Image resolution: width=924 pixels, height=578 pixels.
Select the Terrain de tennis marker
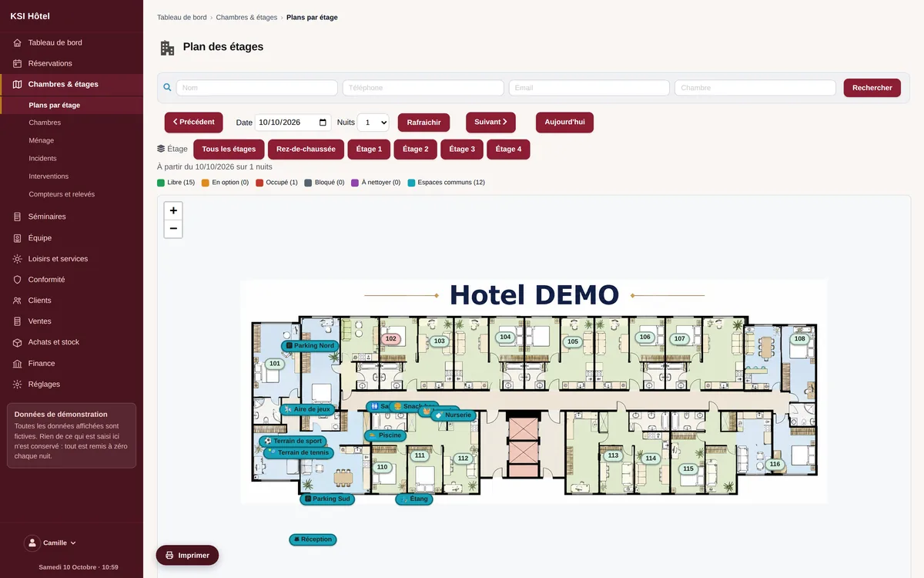pos(298,453)
